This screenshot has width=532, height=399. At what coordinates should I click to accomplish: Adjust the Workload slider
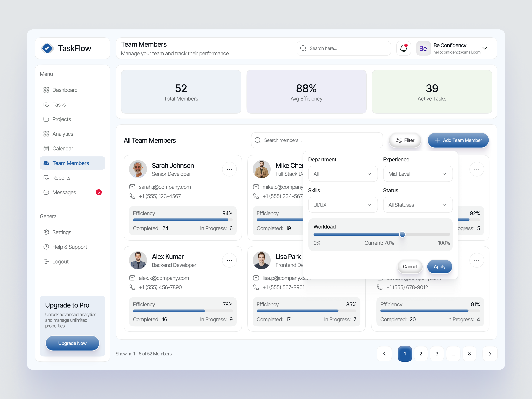[402, 234]
